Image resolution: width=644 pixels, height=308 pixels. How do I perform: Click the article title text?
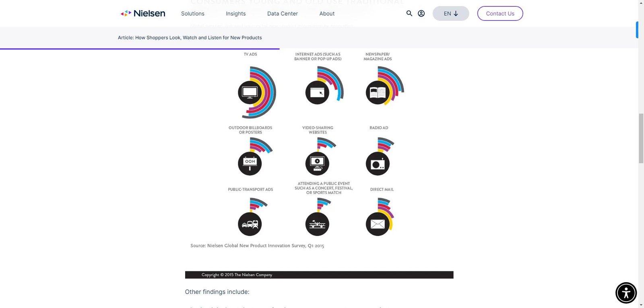tap(190, 38)
